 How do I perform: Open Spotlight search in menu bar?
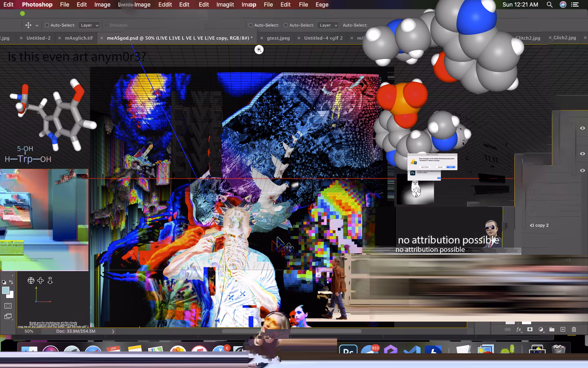pyautogui.click(x=549, y=5)
